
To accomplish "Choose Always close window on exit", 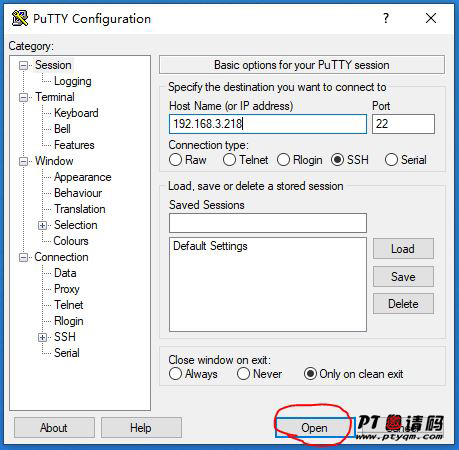I will 175,374.
